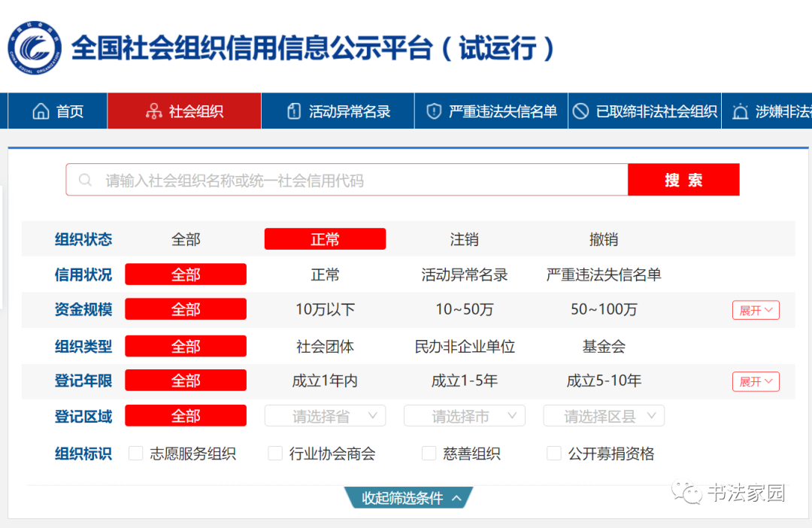The image size is (812, 528).
Task: Click the bell icon on 涉嫌非法 tab
Action: point(741,111)
